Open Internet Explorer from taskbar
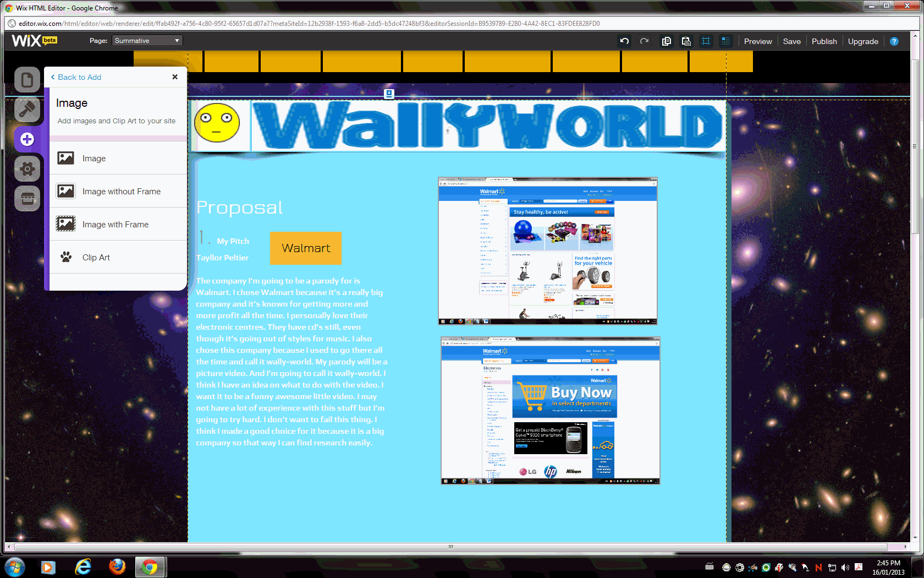924x578 pixels. coord(83,567)
